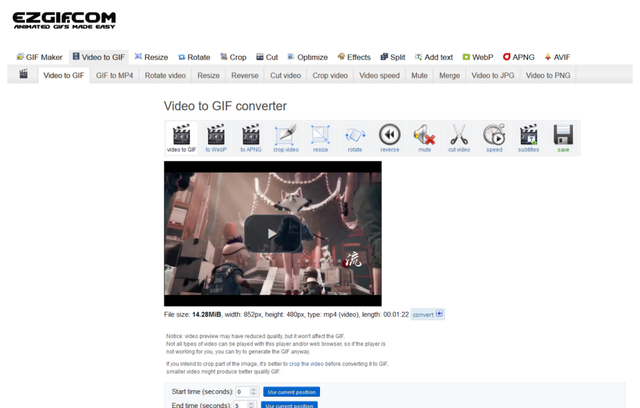The image size is (640, 408).
Task: Go to the WebP tools
Action: click(478, 57)
